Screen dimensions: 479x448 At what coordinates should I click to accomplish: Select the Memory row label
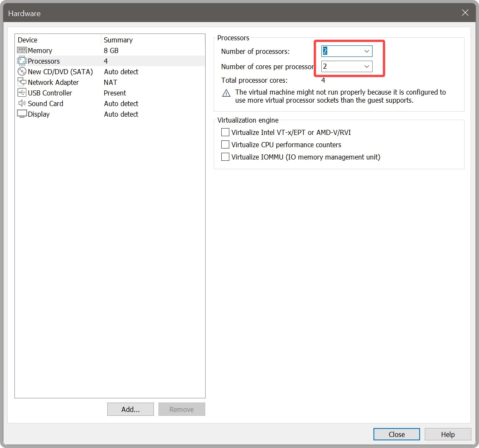click(40, 50)
